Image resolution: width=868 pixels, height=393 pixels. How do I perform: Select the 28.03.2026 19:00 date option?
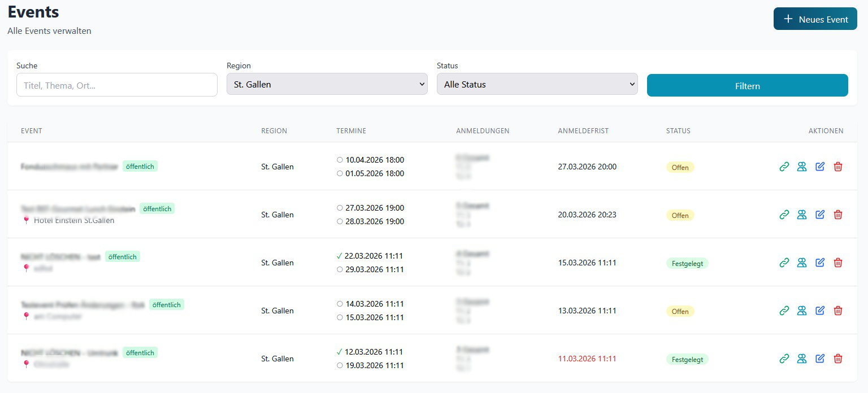click(x=340, y=221)
